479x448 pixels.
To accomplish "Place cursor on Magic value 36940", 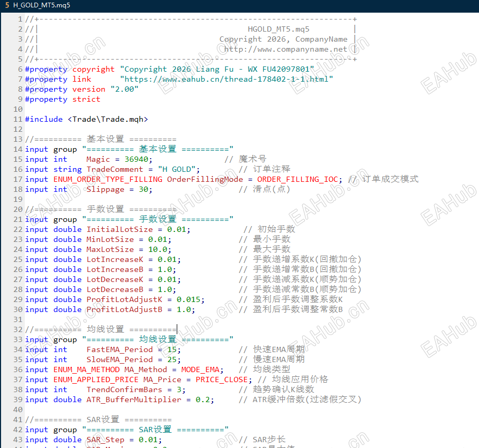I will (x=137, y=159).
